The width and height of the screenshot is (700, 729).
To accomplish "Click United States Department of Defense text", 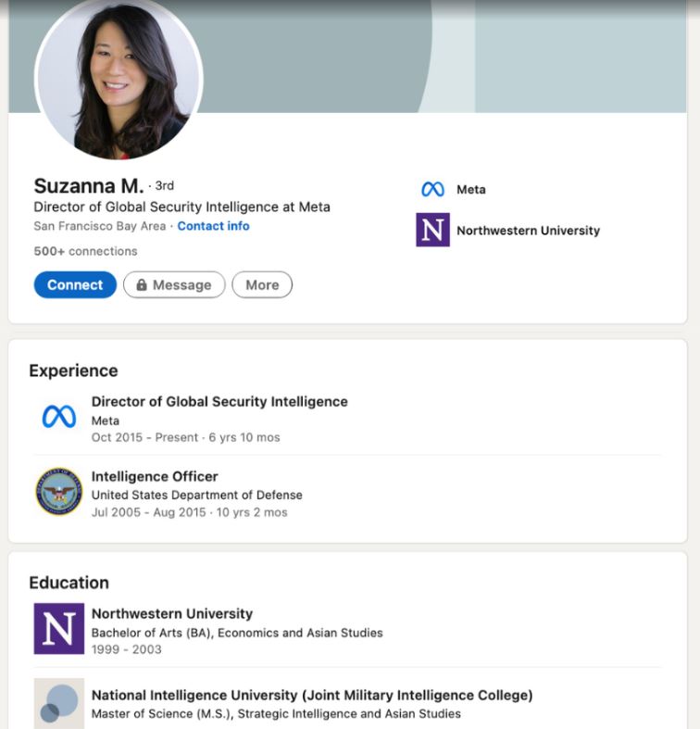I will pyautogui.click(x=196, y=495).
